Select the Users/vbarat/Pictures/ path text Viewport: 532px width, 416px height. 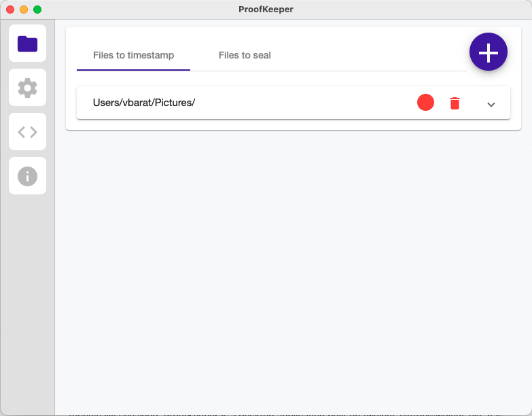click(x=144, y=103)
